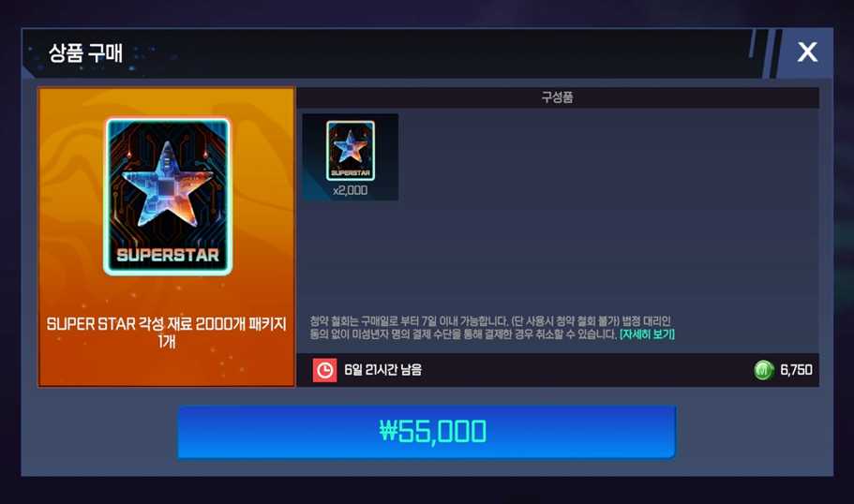This screenshot has height=504, width=854.
Task: Click the 6일 21시간 남음 remaining time
Action: tap(382, 370)
